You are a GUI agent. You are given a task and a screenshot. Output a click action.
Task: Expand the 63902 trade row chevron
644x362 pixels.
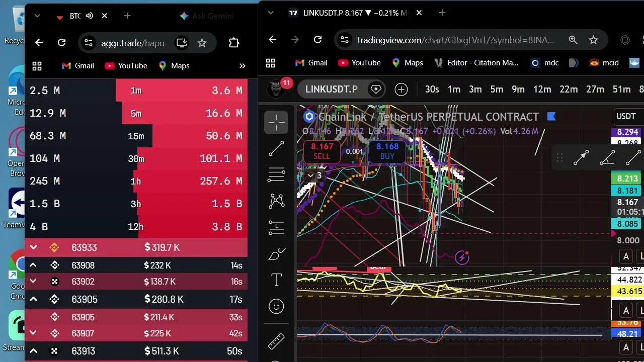tap(33, 281)
